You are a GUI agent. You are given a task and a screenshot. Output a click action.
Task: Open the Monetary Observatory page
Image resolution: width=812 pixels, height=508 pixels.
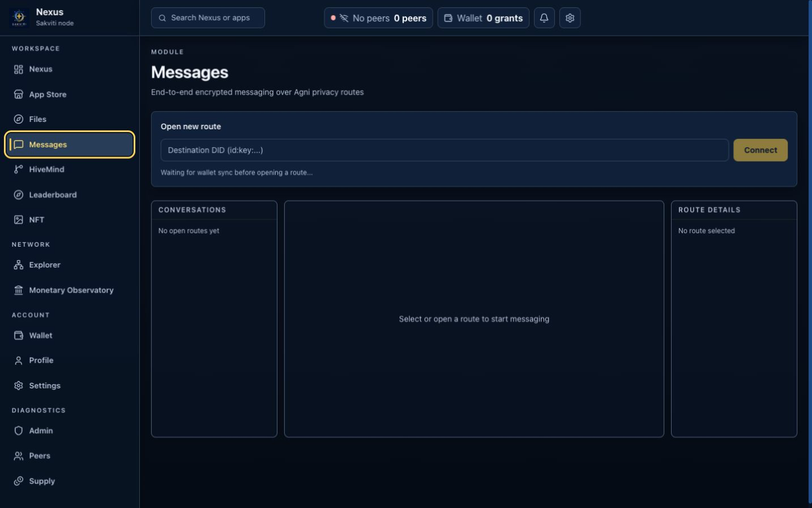click(x=69, y=290)
